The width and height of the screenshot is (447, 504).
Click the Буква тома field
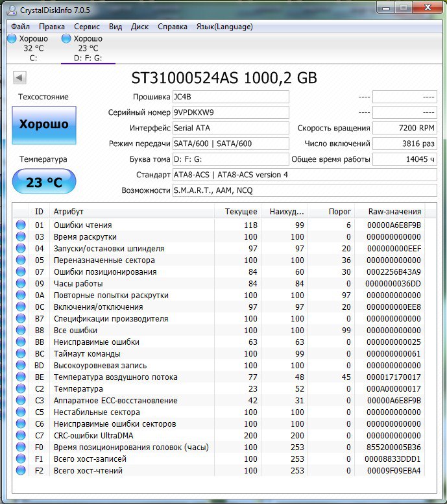pyautogui.click(x=230, y=159)
